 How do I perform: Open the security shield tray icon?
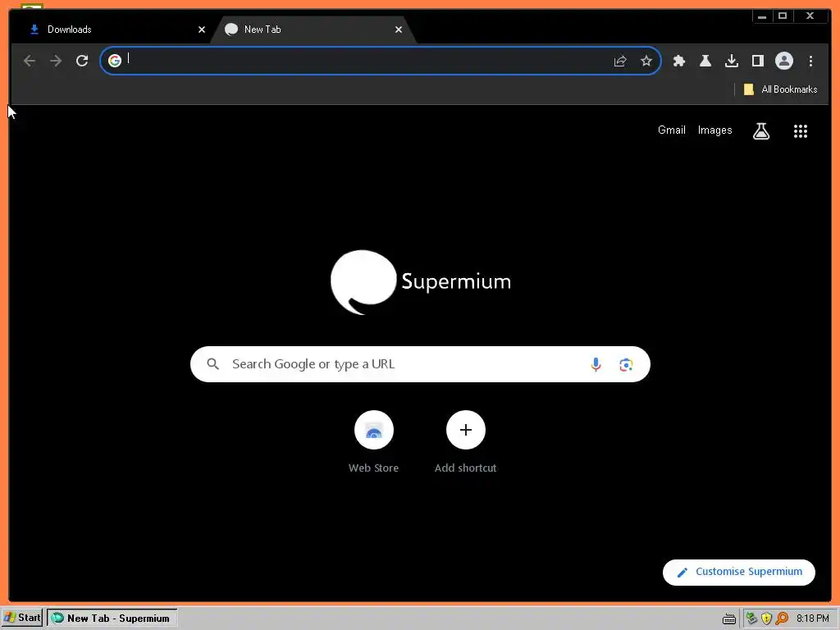[767, 619]
